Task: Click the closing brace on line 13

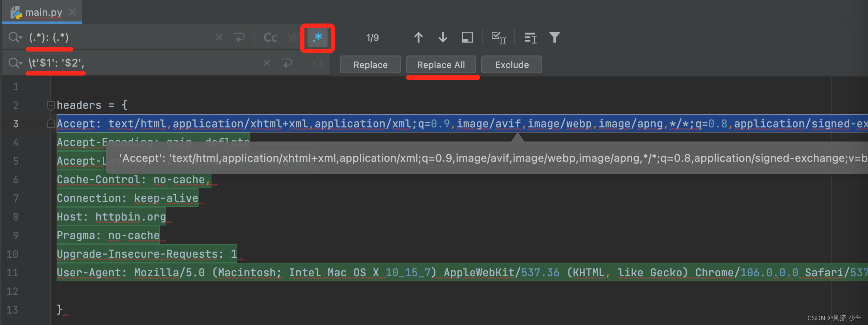Action: click(59, 309)
